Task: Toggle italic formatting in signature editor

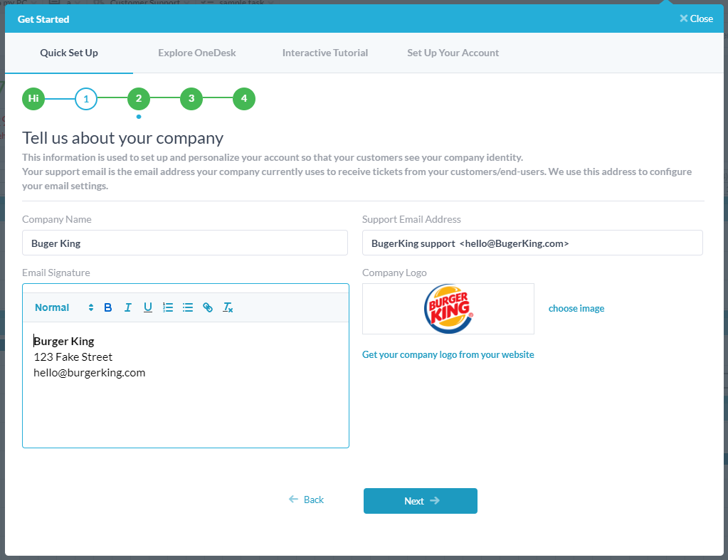Action: [x=127, y=307]
